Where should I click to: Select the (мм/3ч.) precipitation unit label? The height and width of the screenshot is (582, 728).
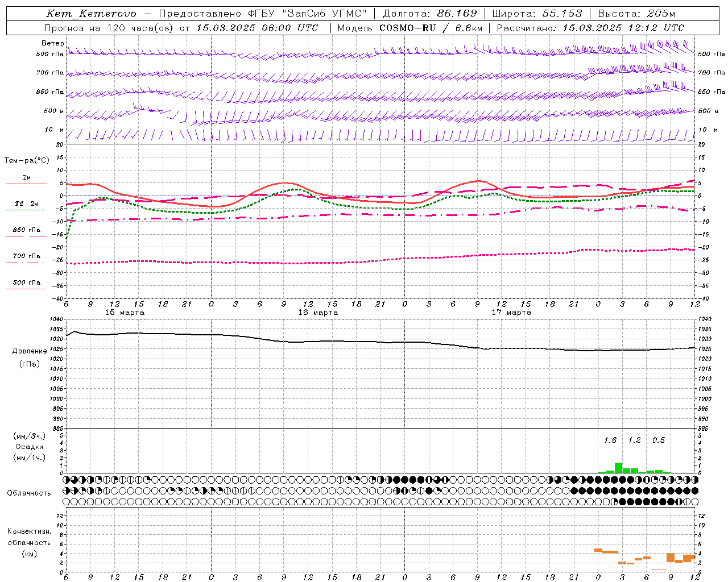pyautogui.click(x=30, y=436)
